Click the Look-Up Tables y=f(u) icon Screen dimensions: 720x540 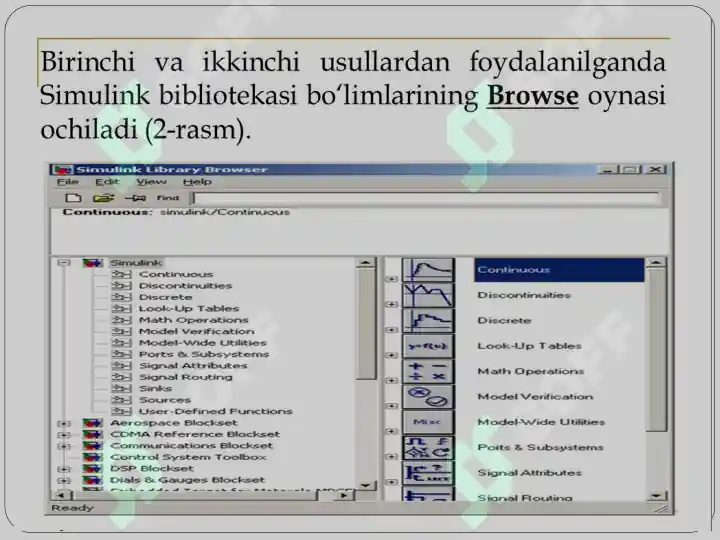tap(428, 346)
